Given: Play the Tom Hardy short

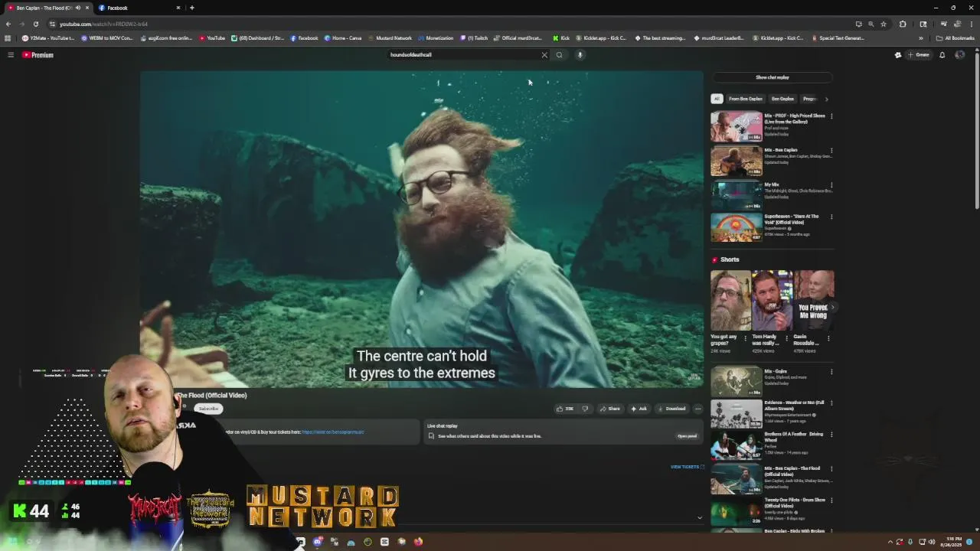Looking at the screenshot, I should pyautogui.click(x=772, y=300).
